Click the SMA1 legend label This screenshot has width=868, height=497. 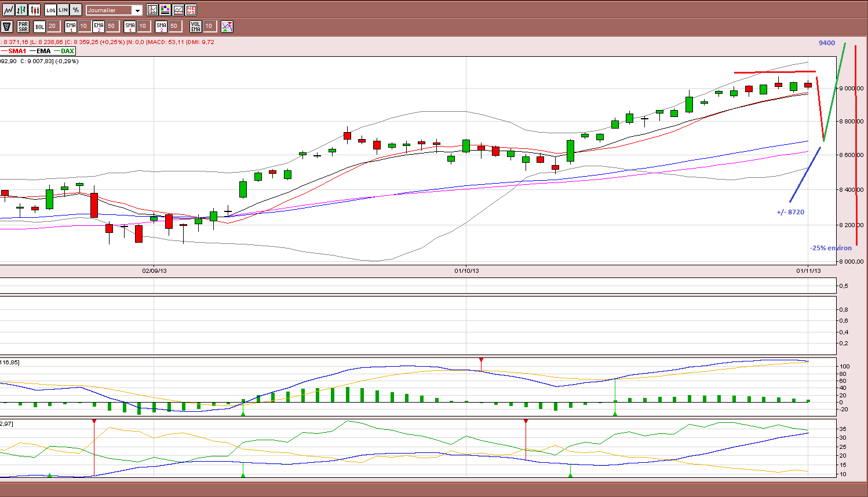coord(17,51)
